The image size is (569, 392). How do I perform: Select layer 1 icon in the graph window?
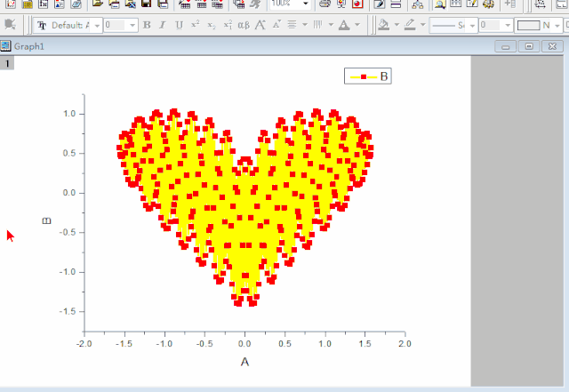click(x=7, y=64)
